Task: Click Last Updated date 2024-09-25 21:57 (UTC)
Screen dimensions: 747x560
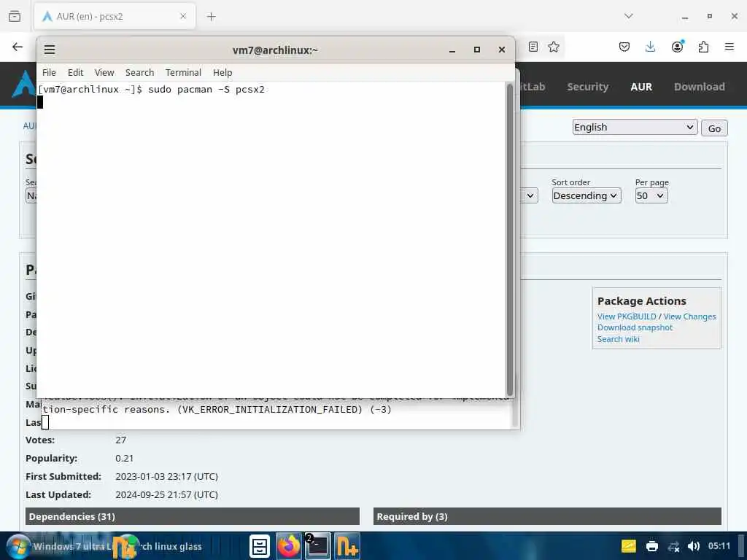Action: 167,495
